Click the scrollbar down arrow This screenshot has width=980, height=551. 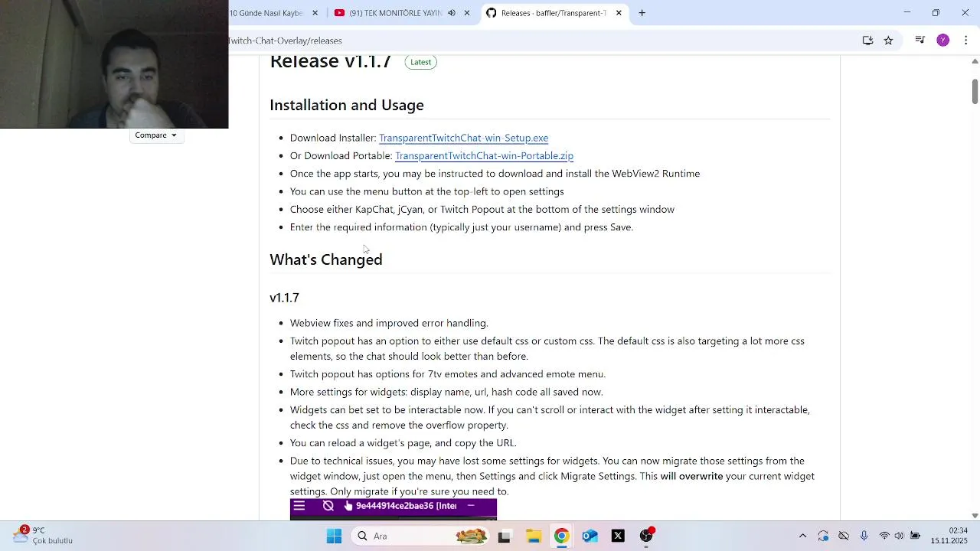click(975, 516)
